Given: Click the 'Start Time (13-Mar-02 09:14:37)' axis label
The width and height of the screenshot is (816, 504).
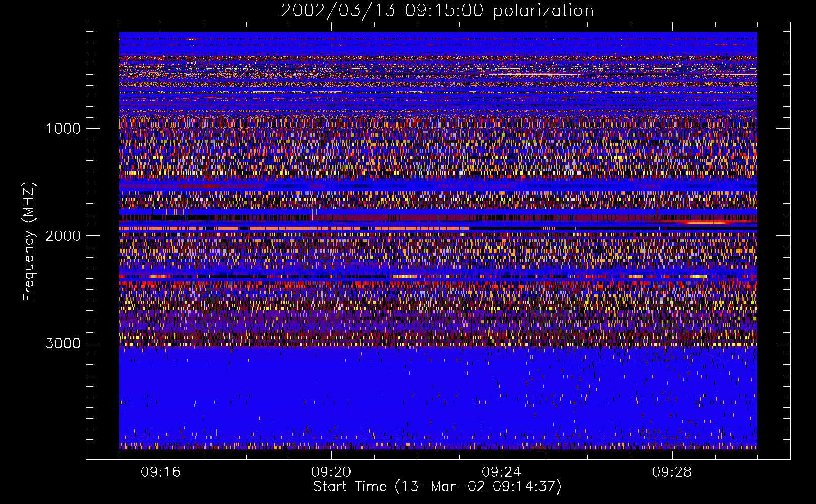Looking at the screenshot, I should click(x=437, y=487).
